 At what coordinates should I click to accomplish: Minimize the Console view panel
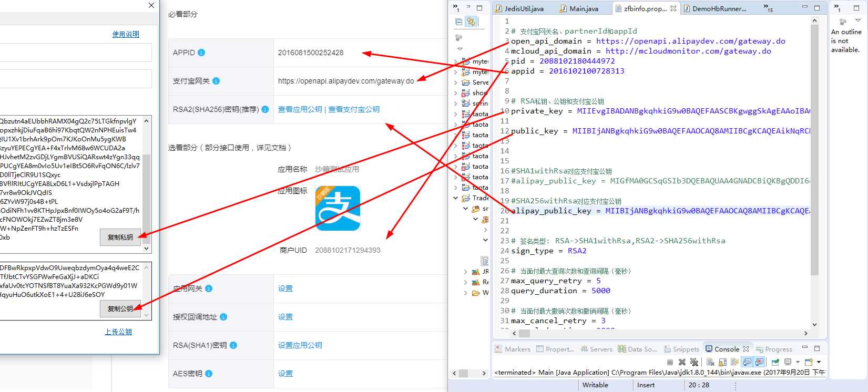point(804,348)
